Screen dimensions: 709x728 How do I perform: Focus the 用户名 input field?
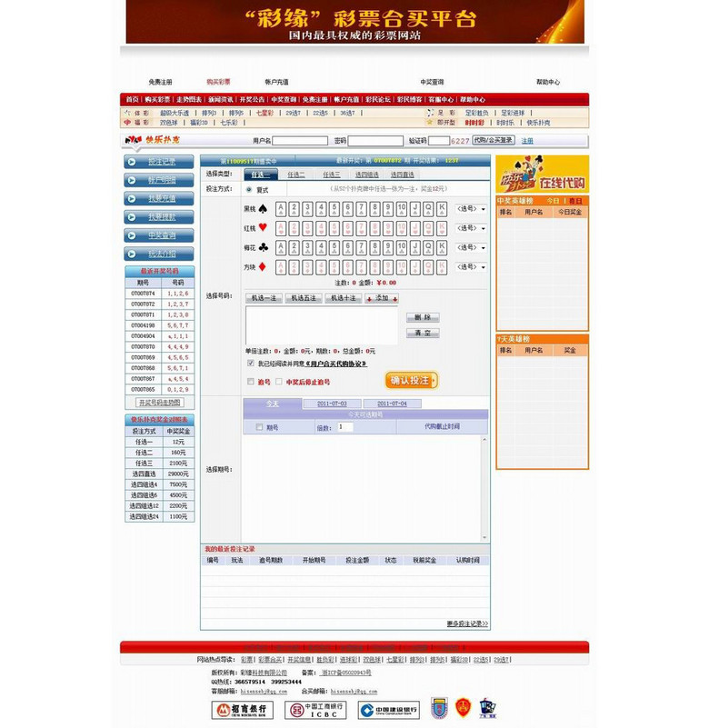click(x=300, y=141)
